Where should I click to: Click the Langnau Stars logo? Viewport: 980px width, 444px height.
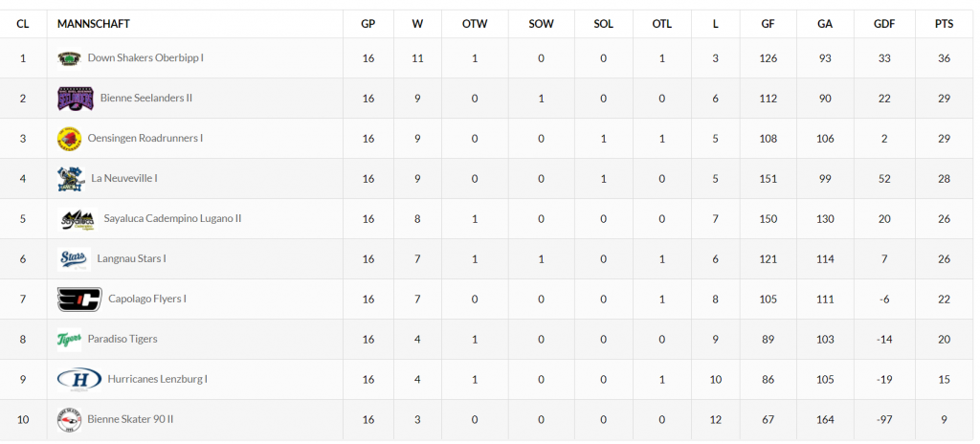click(74, 259)
